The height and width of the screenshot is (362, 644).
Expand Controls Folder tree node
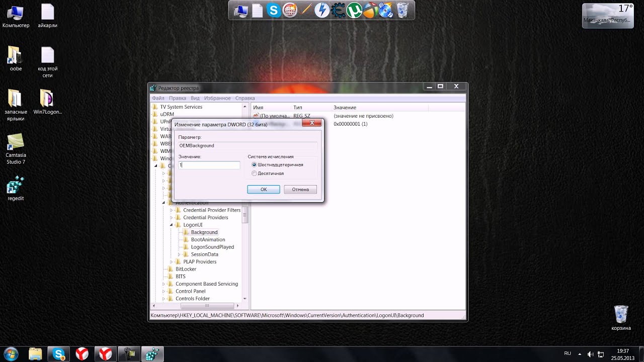[164, 299]
